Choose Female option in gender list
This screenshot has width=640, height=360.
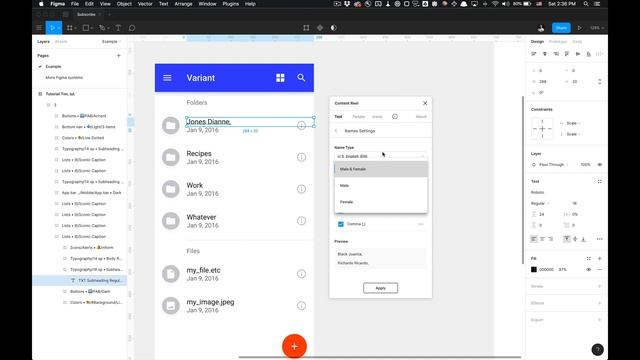click(x=381, y=202)
